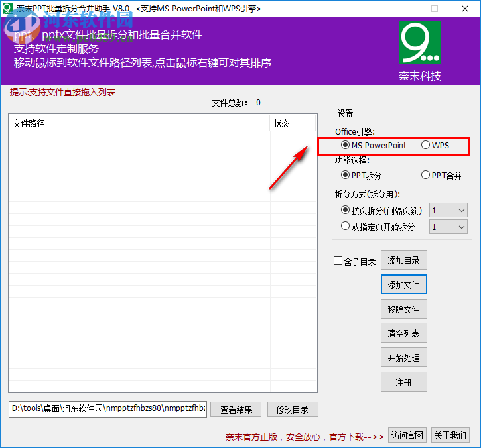481x448 pixels.
Task: Click the 奈末科技 text under the logo
Action: point(420,76)
